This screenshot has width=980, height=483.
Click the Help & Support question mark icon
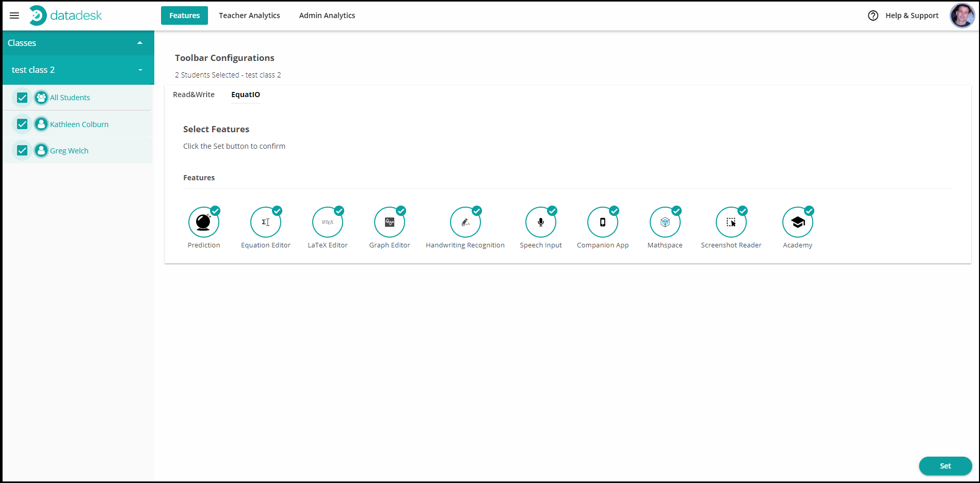click(x=873, y=15)
